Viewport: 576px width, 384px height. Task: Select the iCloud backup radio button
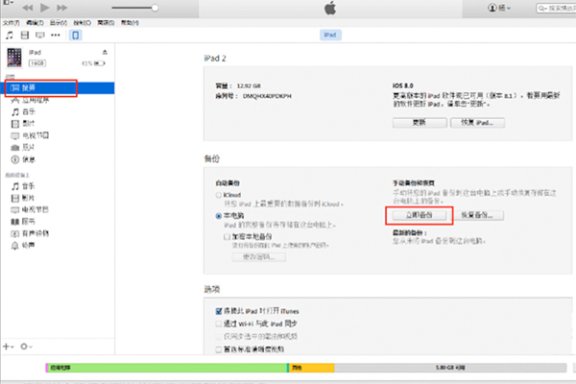219,195
